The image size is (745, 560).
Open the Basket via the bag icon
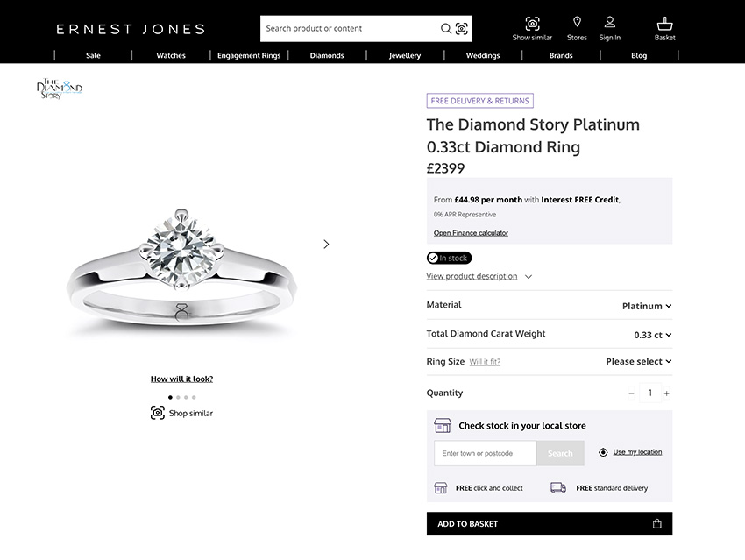(x=664, y=24)
